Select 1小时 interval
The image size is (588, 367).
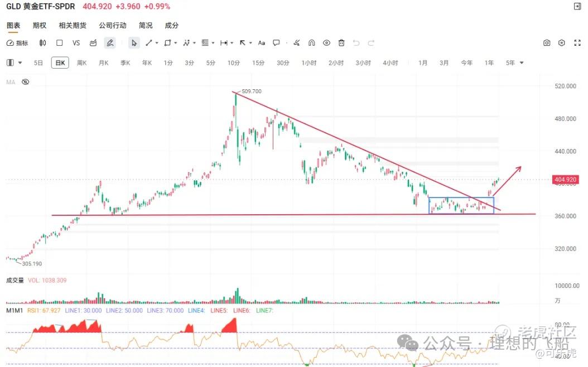pos(309,63)
